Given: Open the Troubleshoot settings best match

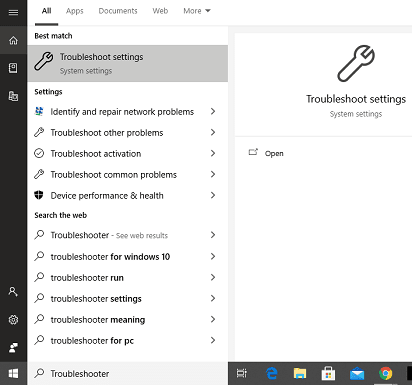Looking at the screenshot, I should click(128, 63).
